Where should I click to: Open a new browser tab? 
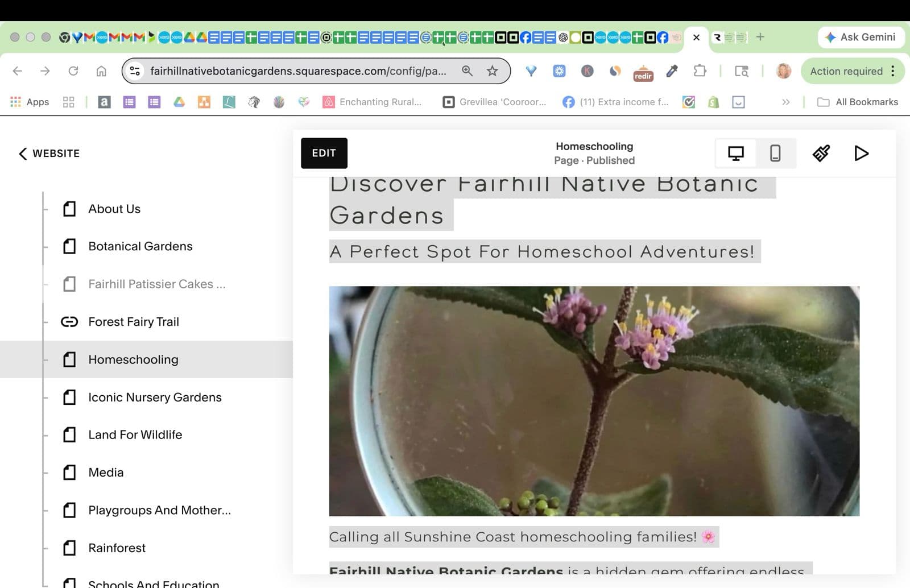coord(760,37)
